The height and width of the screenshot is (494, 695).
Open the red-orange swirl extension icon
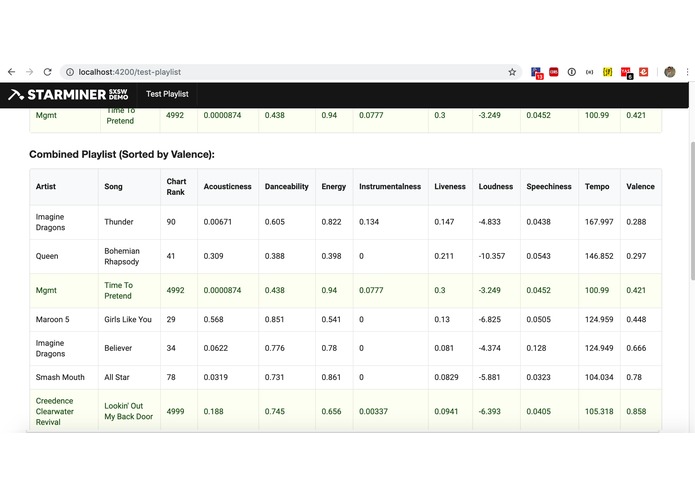click(x=644, y=72)
